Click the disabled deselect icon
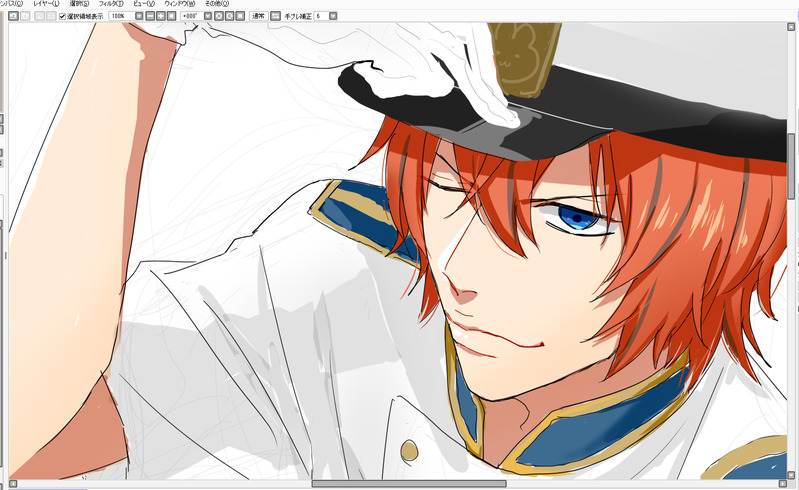This screenshot has width=799, height=490. tap(39, 16)
